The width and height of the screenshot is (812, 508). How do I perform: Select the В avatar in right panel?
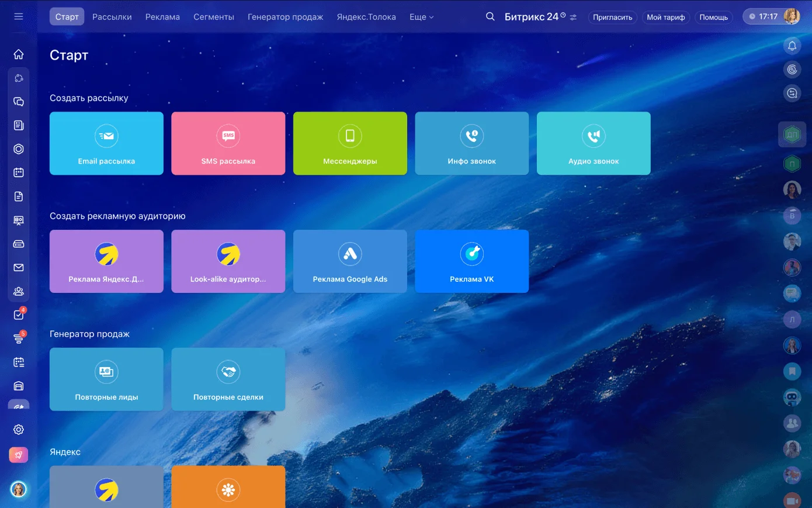click(x=792, y=216)
